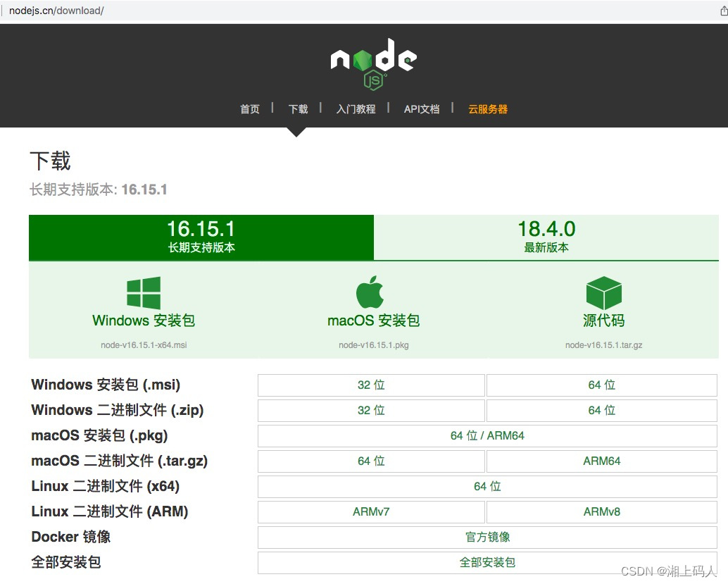Viewport: 728px width, 584px height.
Task: Click the 全部安装包 row label on left
Action: (66, 562)
